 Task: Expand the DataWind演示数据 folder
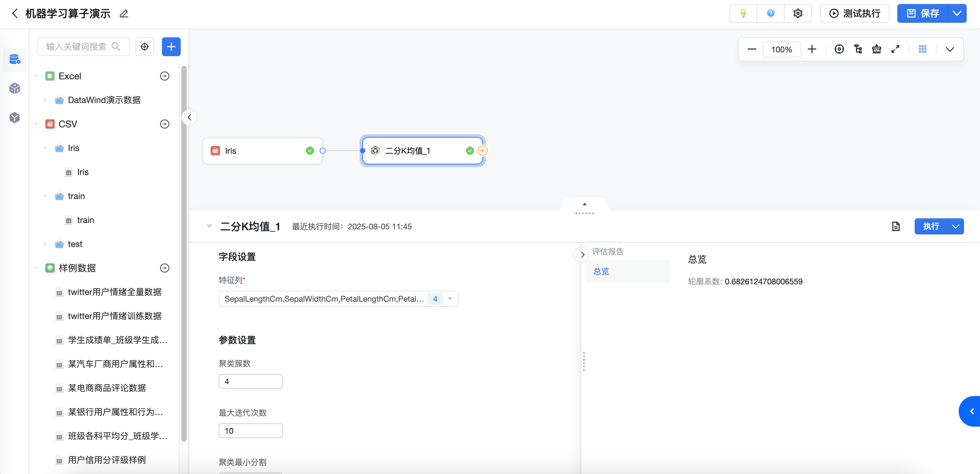coord(45,100)
